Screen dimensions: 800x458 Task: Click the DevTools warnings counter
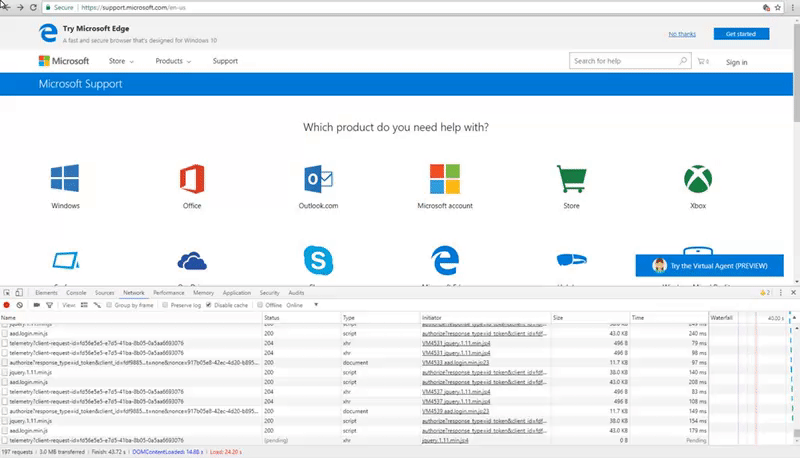point(765,293)
